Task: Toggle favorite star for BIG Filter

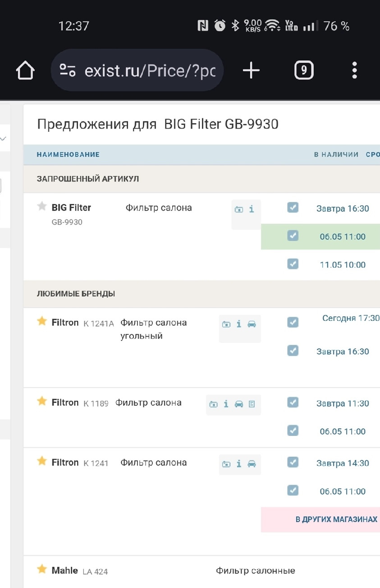Action: 42,207
